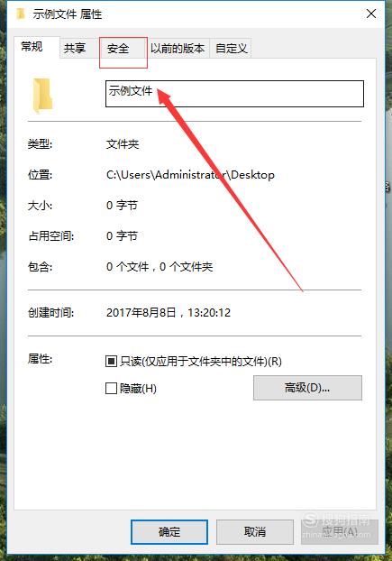Open the 自定义 tab

[x=232, y=49]
